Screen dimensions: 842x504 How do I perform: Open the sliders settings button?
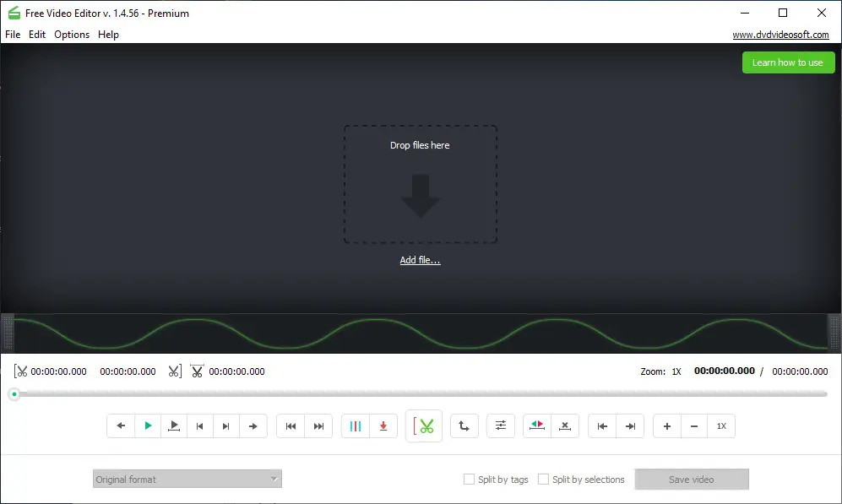501,426
